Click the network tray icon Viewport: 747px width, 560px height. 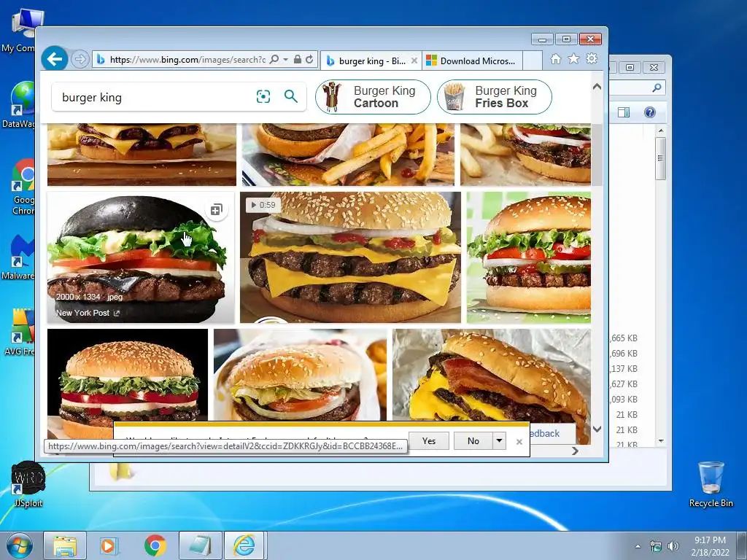pos(656,546)
